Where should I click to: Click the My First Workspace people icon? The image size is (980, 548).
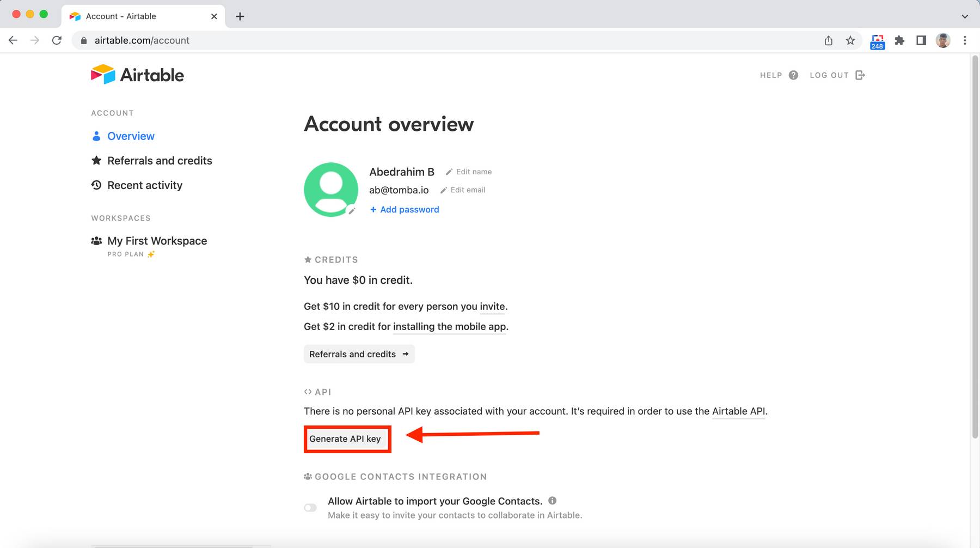[x=96, y=241]
